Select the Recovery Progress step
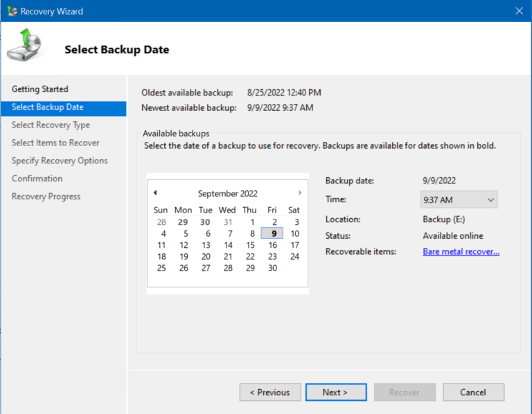The width and height of the screenshot is (532, 414). click(46, 197)
